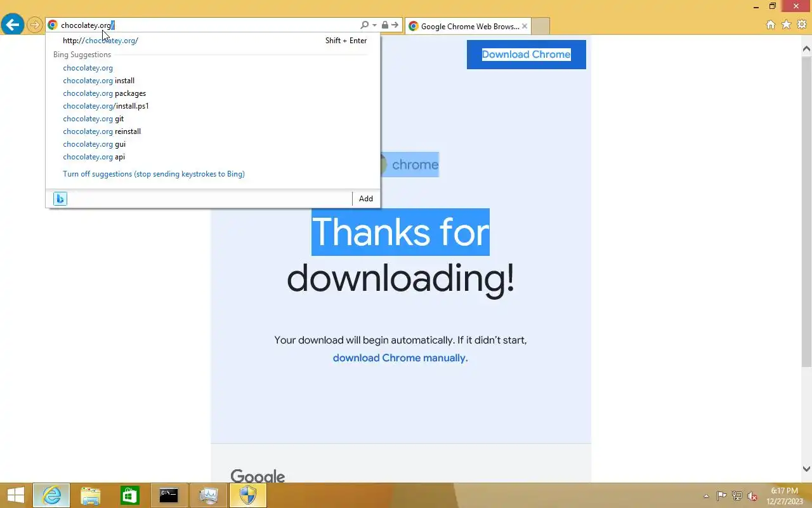Click the Bing search provider icon
The width and height of the screenshot is (812, 508).
(x=60, y=199)
